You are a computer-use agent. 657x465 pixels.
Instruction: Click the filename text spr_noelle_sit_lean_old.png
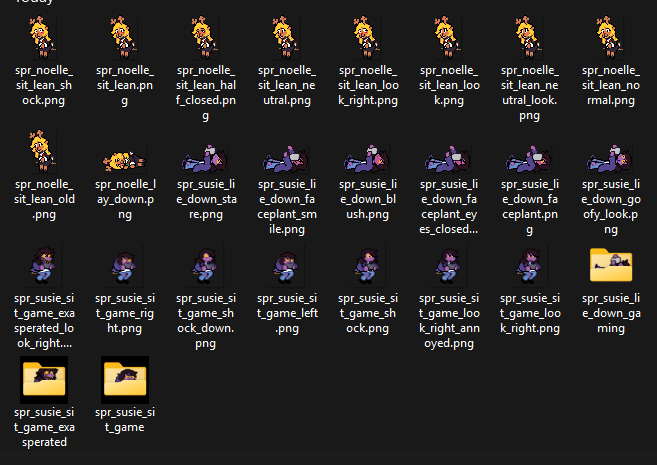click(x=44, y=199)
